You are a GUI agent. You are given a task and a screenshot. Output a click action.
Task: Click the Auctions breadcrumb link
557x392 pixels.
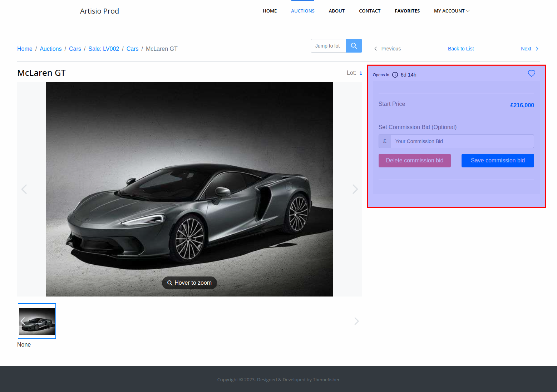tap(51, 49)
